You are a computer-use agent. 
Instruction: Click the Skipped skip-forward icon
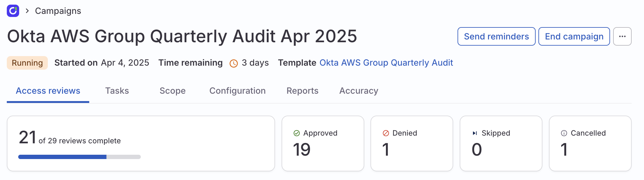pyautogui.click(x=475, y=133)
